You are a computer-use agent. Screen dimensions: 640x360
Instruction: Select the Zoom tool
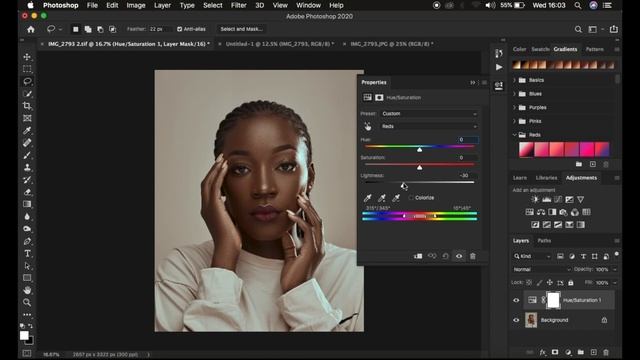[27, 302]
